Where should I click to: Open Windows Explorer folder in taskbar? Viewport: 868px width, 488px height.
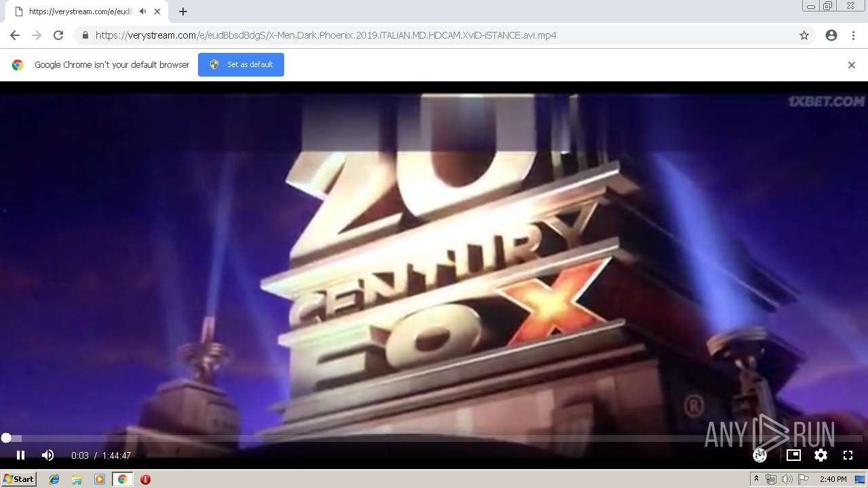(x=77, y=479)
